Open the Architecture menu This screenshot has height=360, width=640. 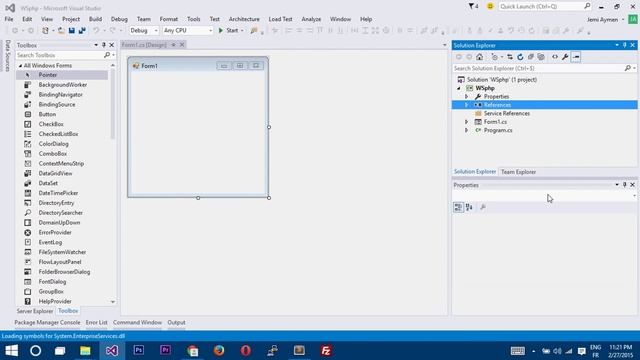tap(244, 19)
